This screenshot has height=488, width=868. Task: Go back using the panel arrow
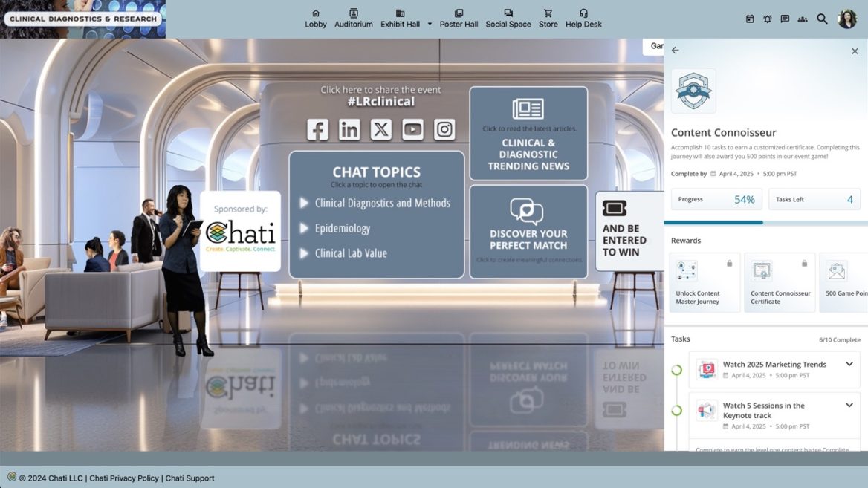676,51
